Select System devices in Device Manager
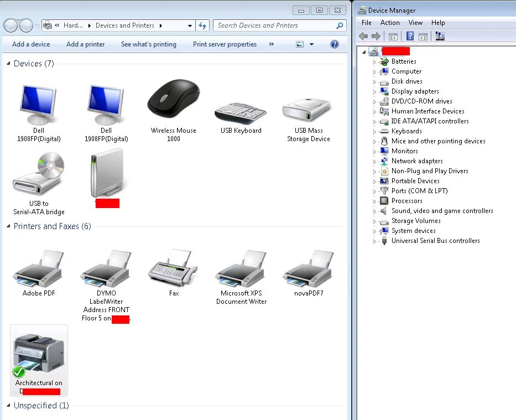516x420 pixels. pos(413,230)
